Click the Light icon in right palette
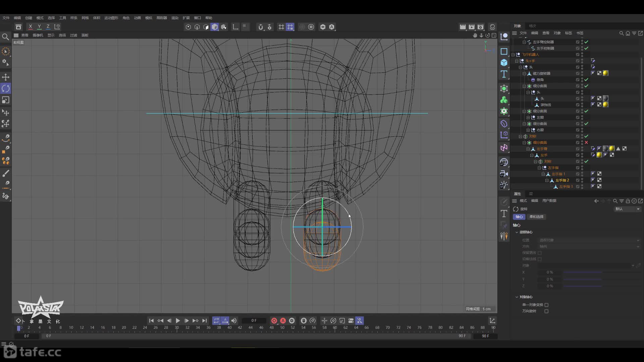This screenshot has height=362, width=644. click(x=504, y=185)
